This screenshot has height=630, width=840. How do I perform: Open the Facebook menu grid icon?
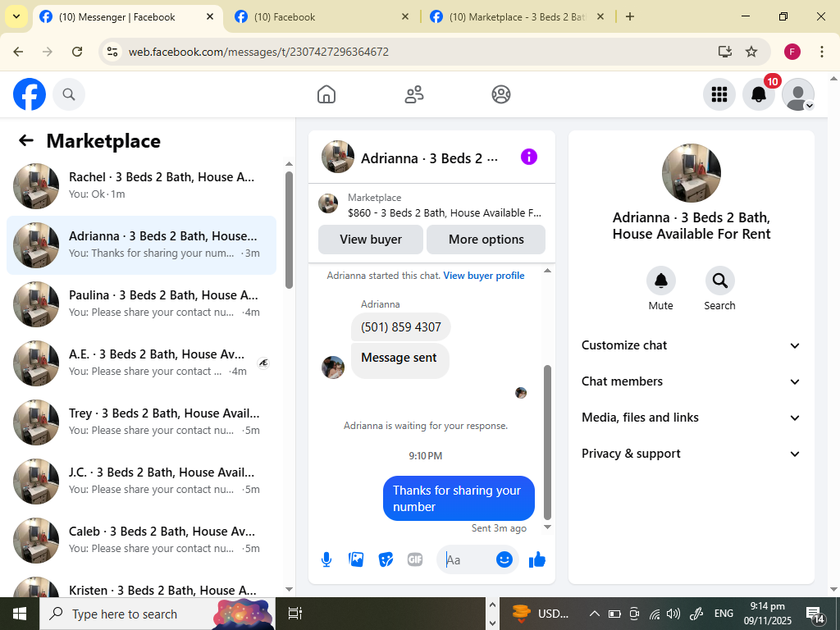(719, 94)
